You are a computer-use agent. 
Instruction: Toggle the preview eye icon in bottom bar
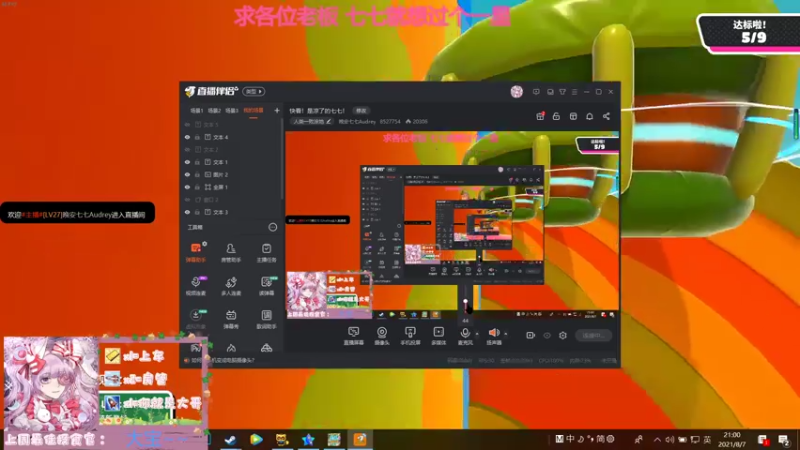tap(547, 335)
